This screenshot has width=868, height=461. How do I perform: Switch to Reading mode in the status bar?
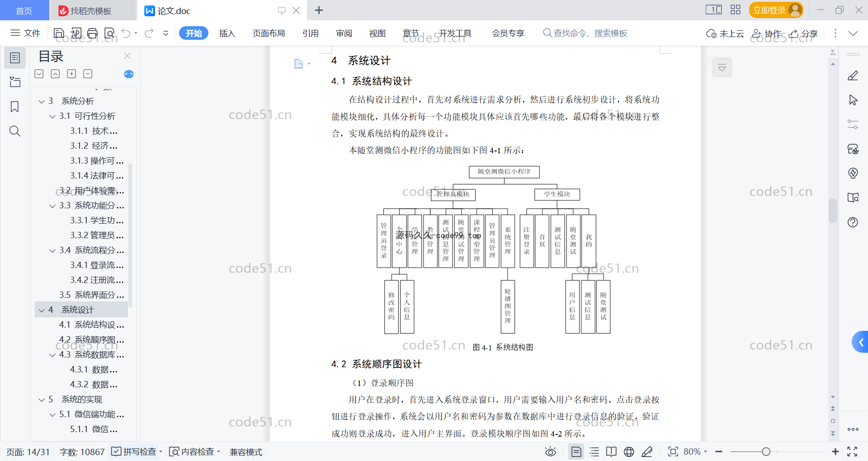611,452
